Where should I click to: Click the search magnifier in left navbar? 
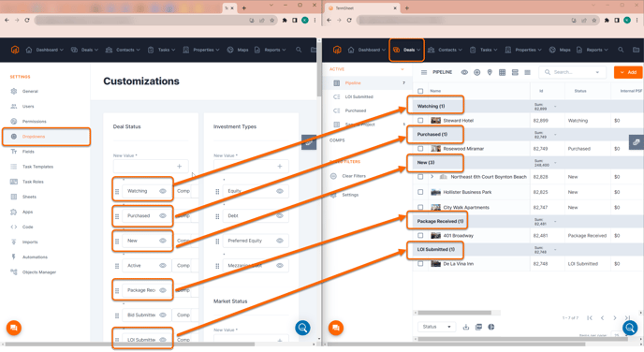pos(299,50)
